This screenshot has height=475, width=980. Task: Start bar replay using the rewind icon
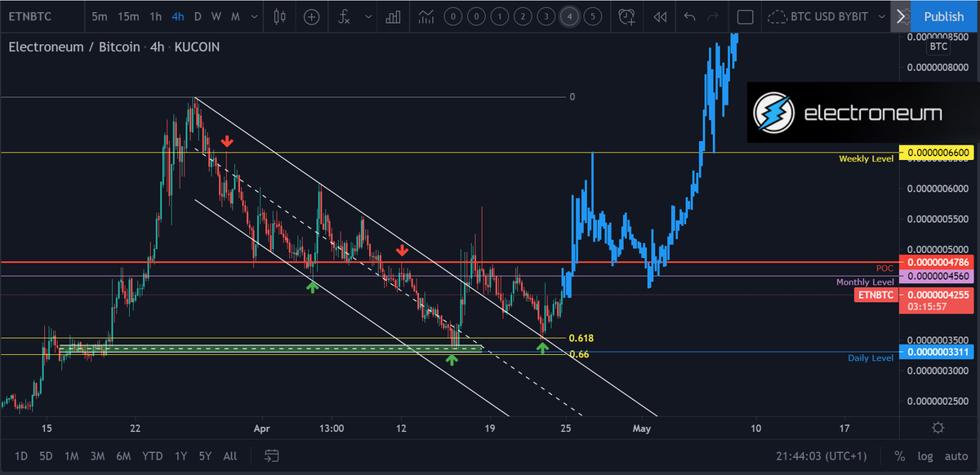tap(660, 16)
